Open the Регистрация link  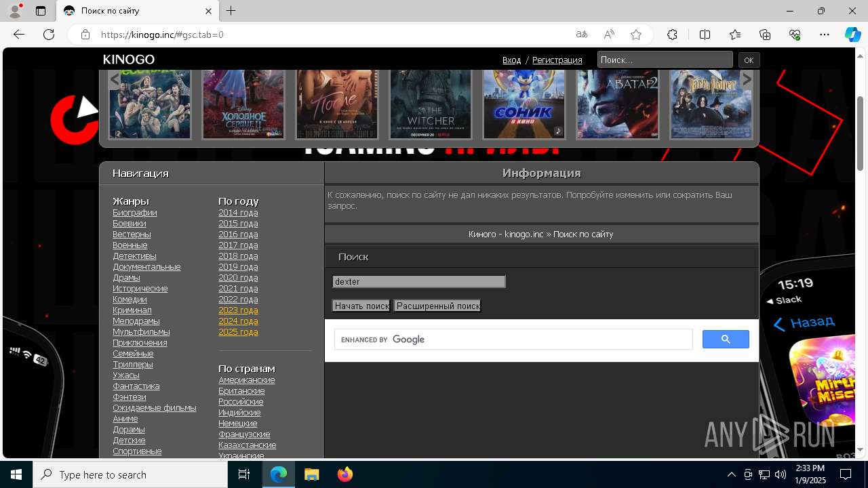coord(557,60)
